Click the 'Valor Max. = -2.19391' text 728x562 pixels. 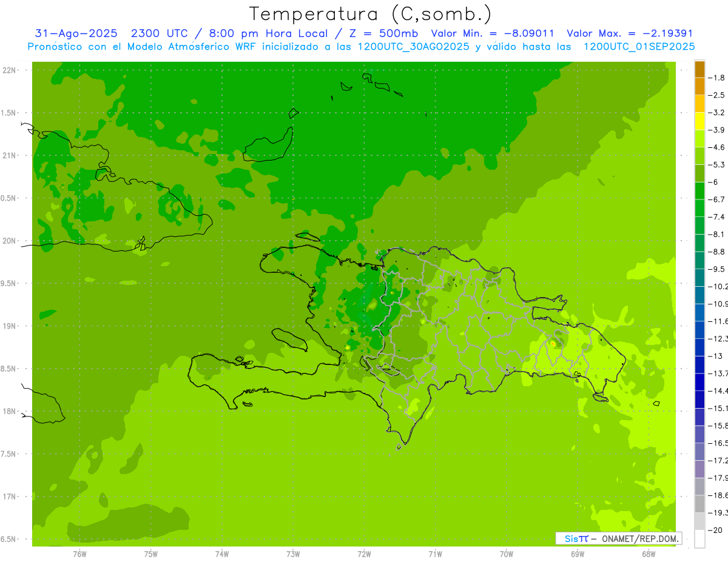pos(630,33)
